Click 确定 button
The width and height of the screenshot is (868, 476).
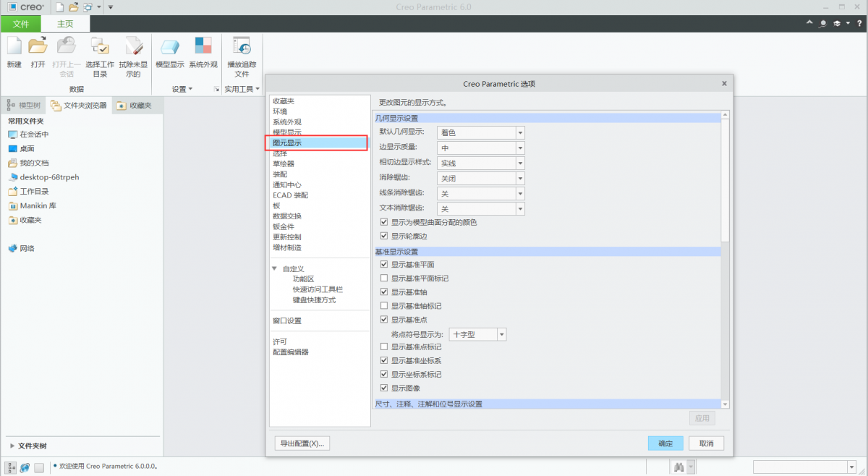click(665, 443)
